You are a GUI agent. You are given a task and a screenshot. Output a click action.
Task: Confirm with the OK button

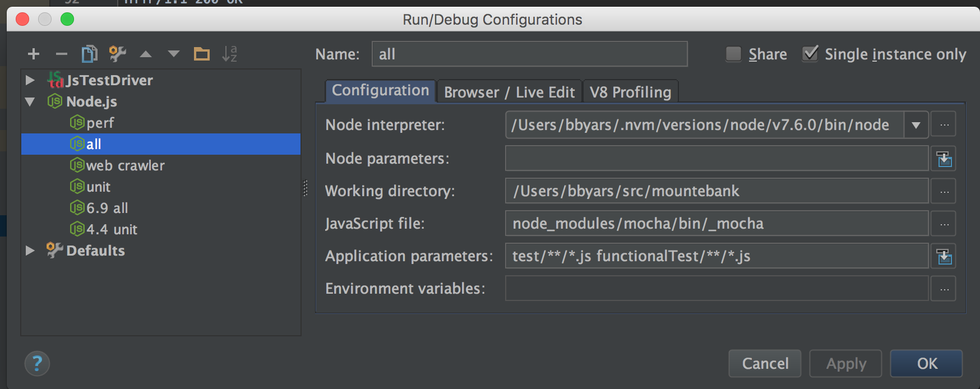pos(927,364)
